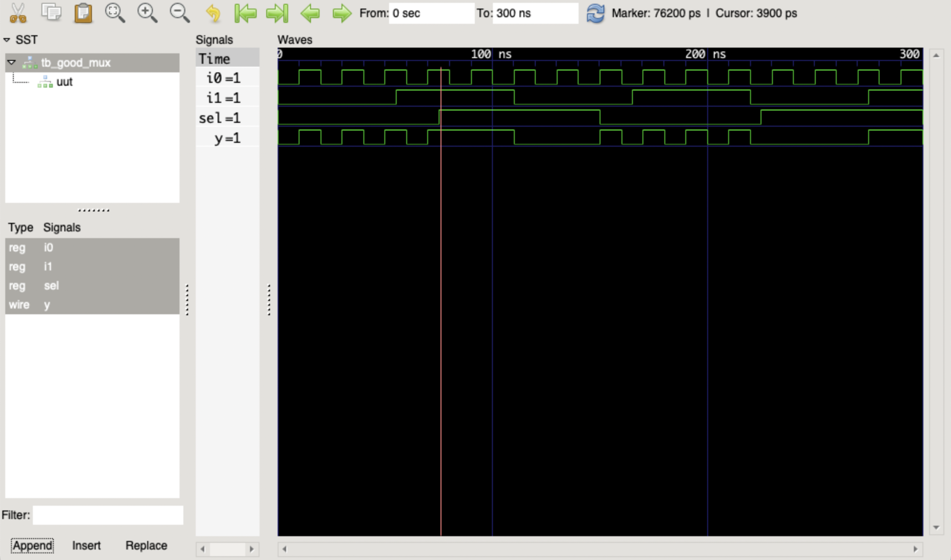The image size is (951, 560).
Task: Collapse the SST panel triangle
Action: (7, 40)
